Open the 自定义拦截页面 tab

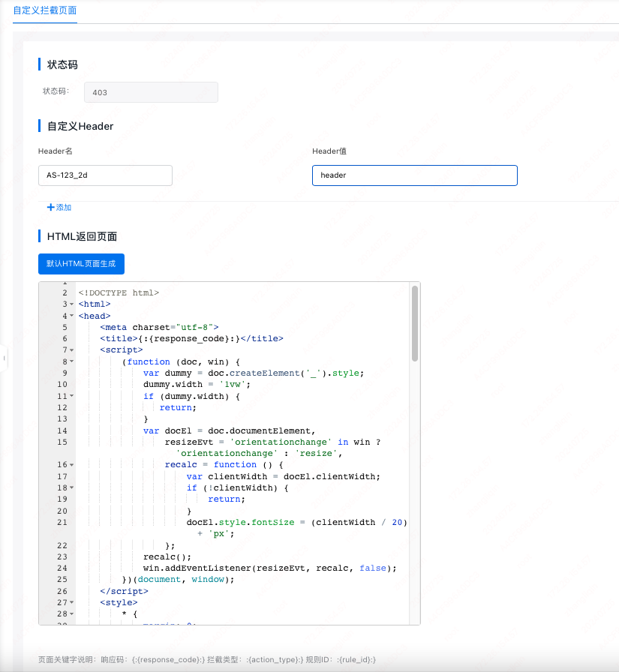tap(44, 10)
